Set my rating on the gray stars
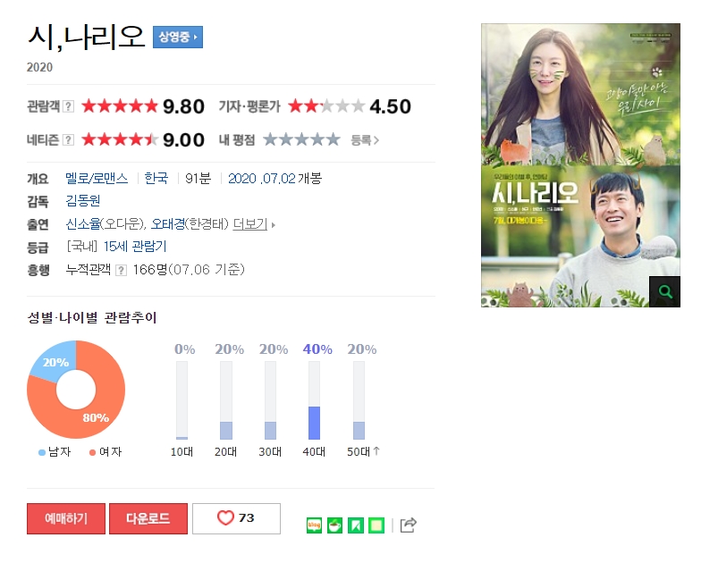The image size is (718, 588). [301, 139]
